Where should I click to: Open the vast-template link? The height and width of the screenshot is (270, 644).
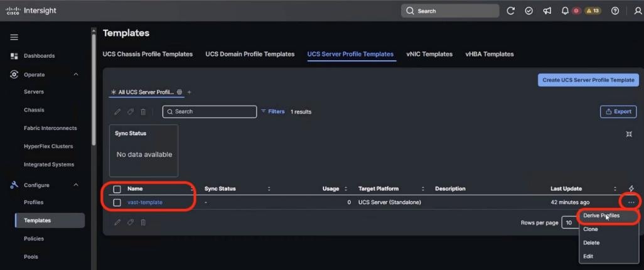click(x=145, y=202)
